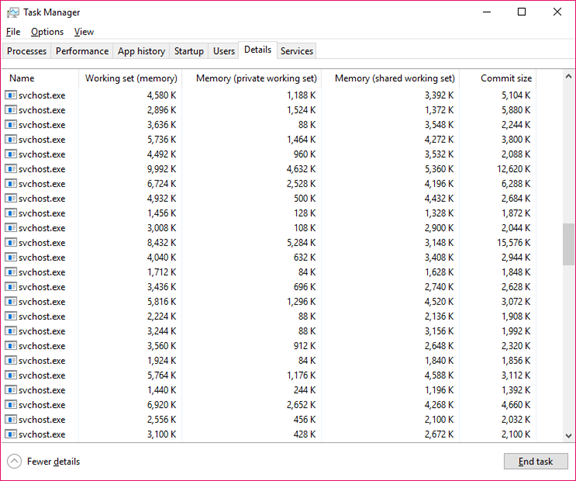
Task: Select the svchost.exe row with 3,100 K
Action: [x=269, y=434]
